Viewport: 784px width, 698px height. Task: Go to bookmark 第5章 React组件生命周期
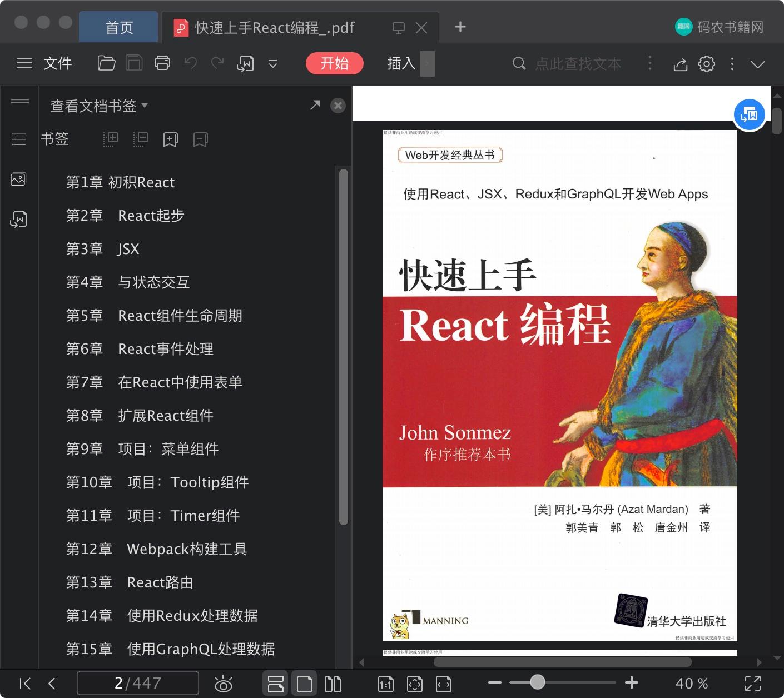click(154, 316)
